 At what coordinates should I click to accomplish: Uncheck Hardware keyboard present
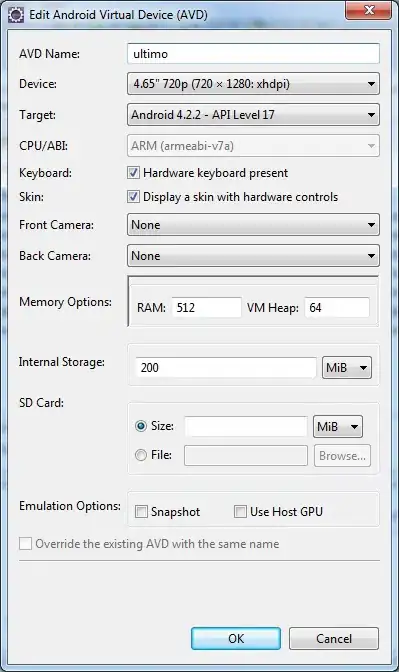pos(133,173)
